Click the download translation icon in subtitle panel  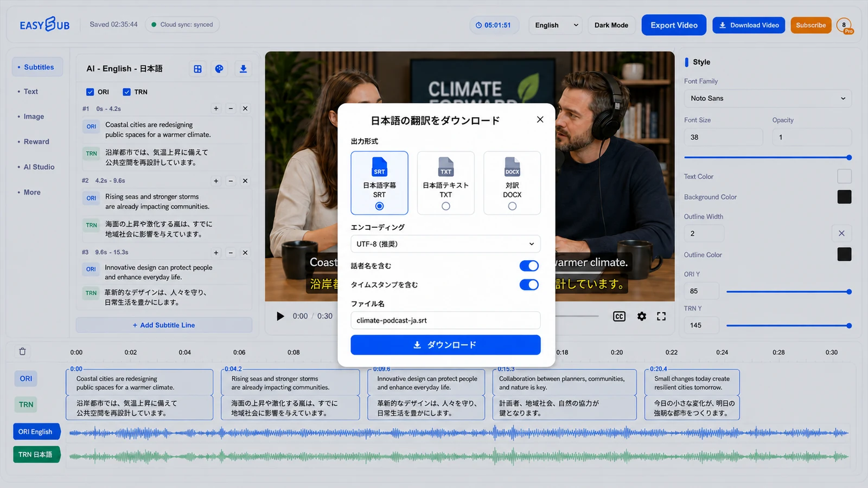(x=243, y=69)
